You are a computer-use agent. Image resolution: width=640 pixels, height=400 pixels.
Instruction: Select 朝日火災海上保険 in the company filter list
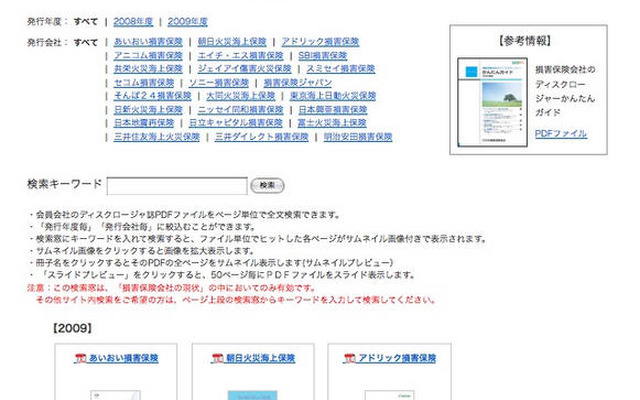tap(232, 42)
